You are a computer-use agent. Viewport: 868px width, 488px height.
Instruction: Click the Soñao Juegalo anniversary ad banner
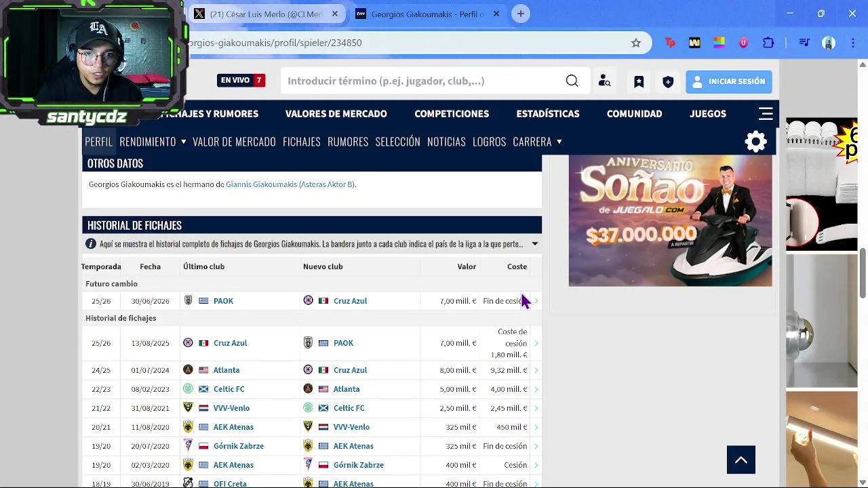click(670, 221)
